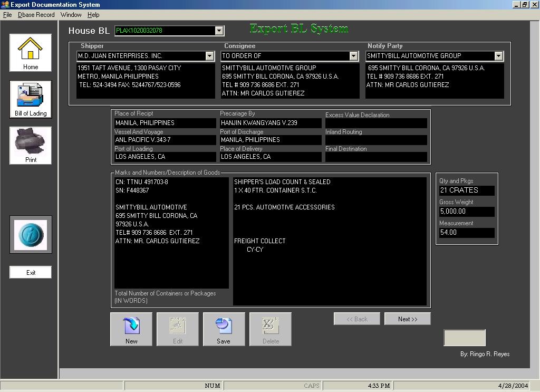This screenshot has height=392, width=540.
Task: Click New record icon button
Action: click(131, 329)
